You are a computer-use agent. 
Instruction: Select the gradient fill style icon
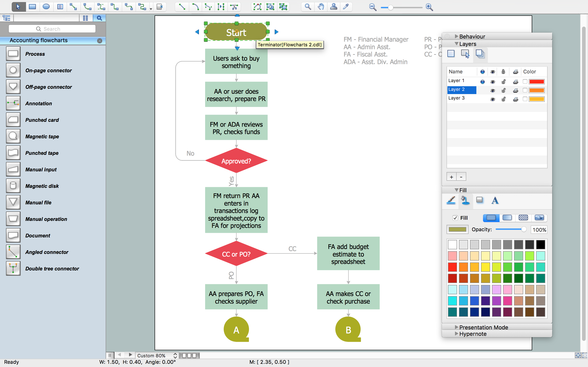coord(507,218)
